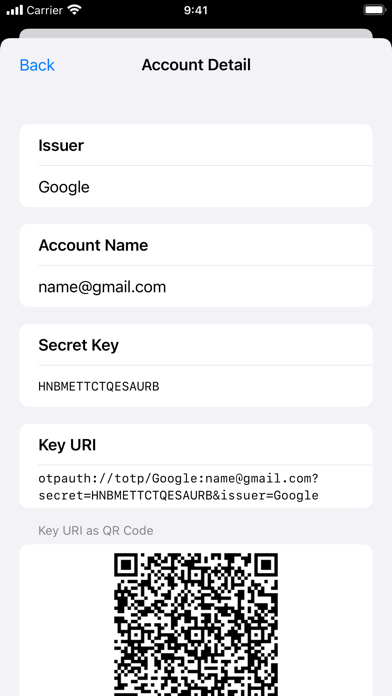Tap the top-left QR finder square
Viewport: 392px width, 696px height.
(127, 567)
